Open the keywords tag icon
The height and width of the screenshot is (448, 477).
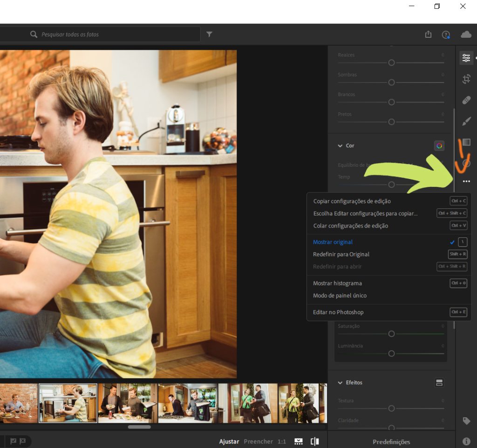466,421
